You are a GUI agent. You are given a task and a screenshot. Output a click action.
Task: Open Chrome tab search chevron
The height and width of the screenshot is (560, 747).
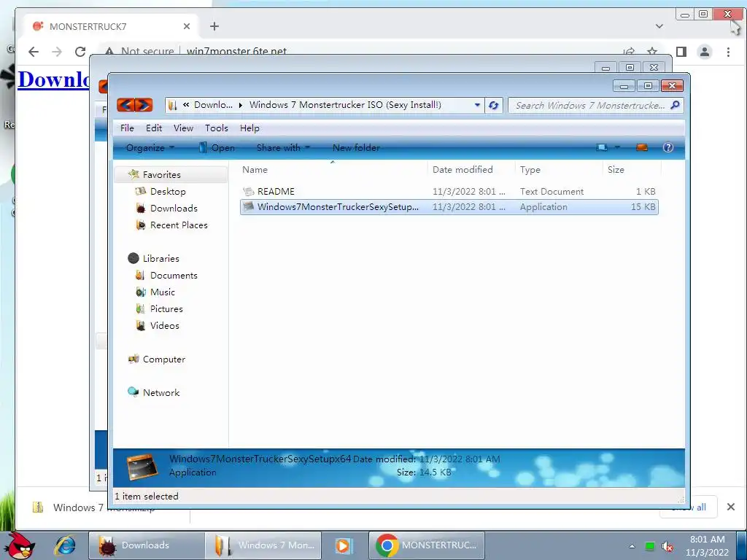click(659, 26)
